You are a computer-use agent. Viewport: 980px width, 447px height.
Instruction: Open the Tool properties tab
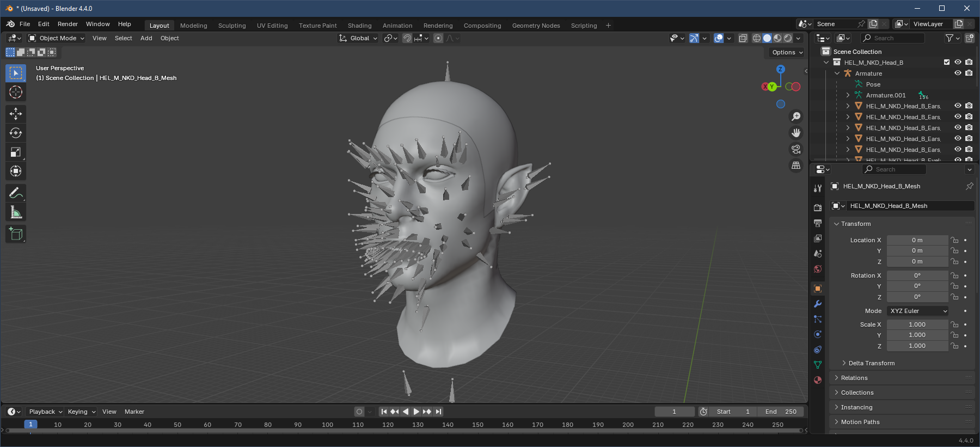click(818, 188)
